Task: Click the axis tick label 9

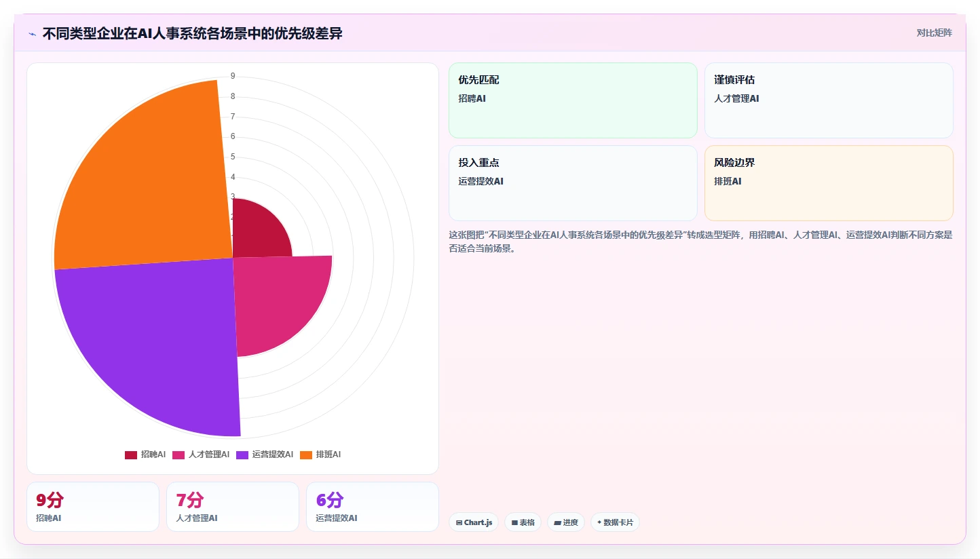Action: (x=233, y=76)
